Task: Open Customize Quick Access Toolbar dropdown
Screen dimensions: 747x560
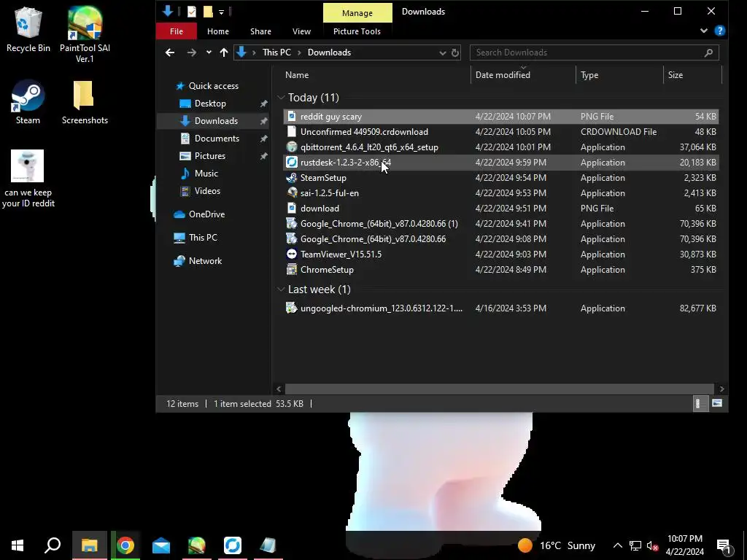Action: (x=221, y=12)
